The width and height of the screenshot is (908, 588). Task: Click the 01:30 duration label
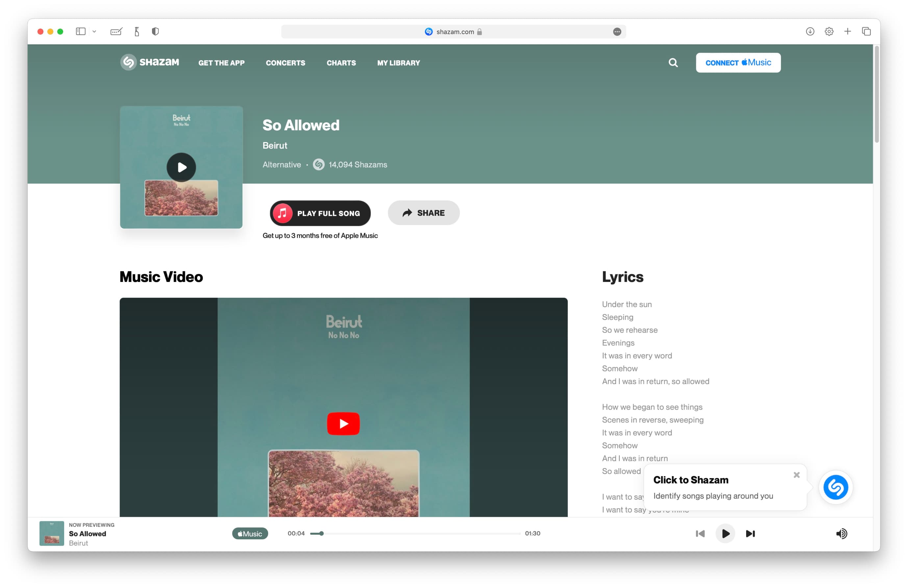coord(532,533)
